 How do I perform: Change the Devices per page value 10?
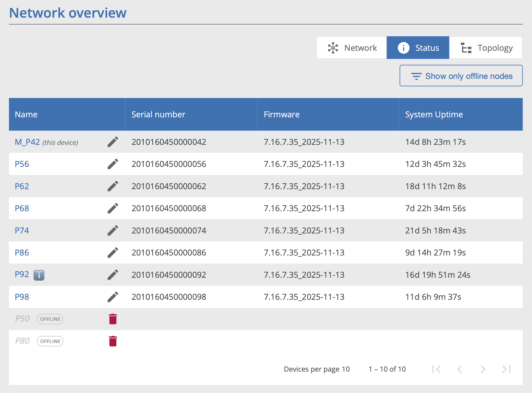[x=346, y=369]
